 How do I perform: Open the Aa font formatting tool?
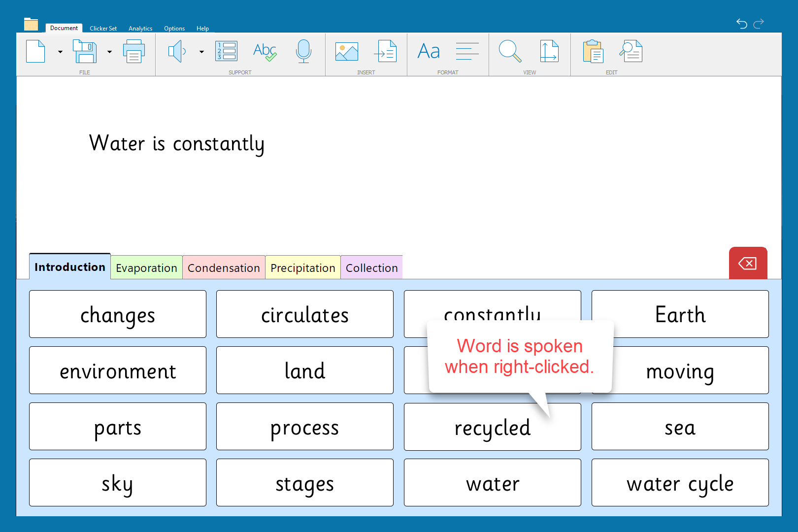(x=429, y=51)
